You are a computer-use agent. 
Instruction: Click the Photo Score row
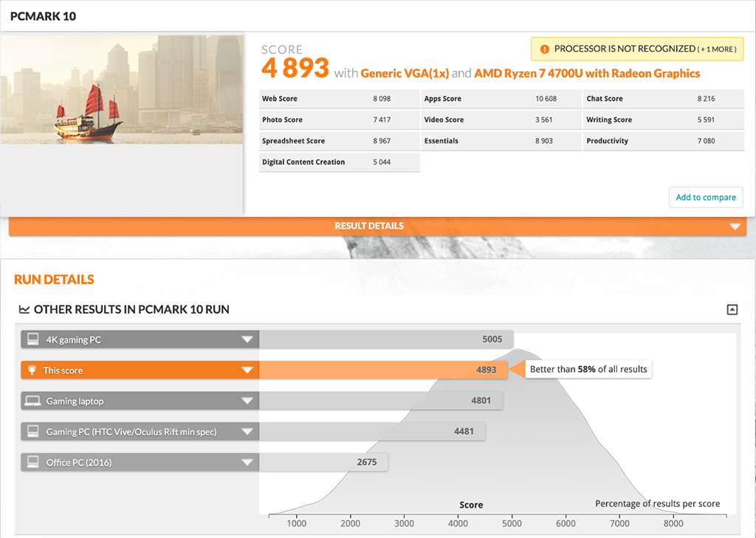340,120
